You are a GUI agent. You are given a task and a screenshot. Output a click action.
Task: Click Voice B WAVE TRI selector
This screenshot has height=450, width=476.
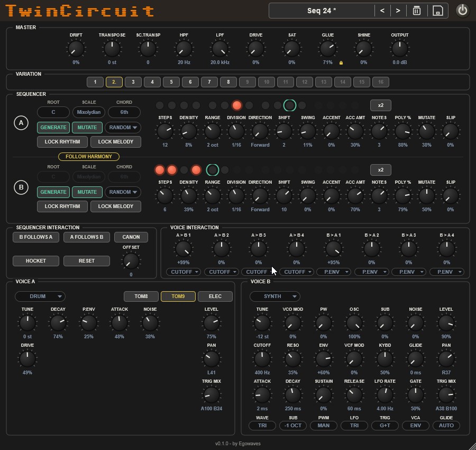coord(262,426)
